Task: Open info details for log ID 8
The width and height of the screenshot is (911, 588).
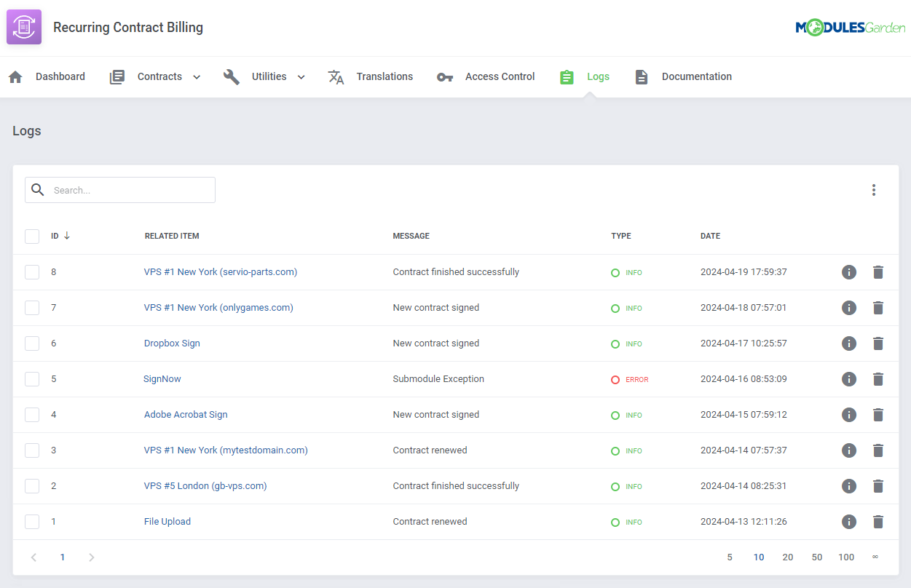Action: coord(848,272)
